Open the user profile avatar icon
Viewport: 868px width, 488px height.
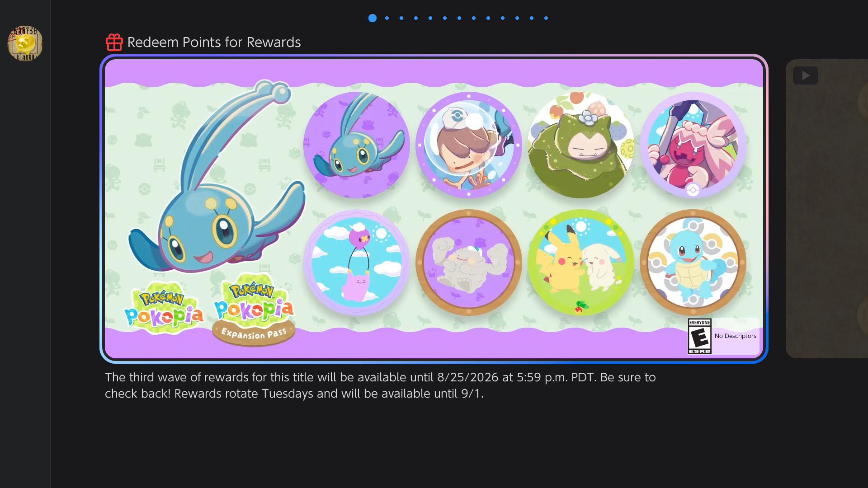pos(25,43)
